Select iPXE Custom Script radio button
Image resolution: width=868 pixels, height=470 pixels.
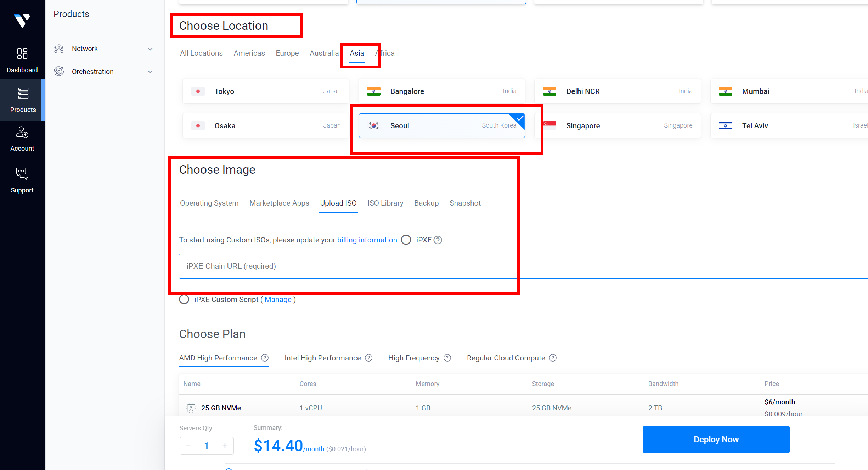point(184,300)
